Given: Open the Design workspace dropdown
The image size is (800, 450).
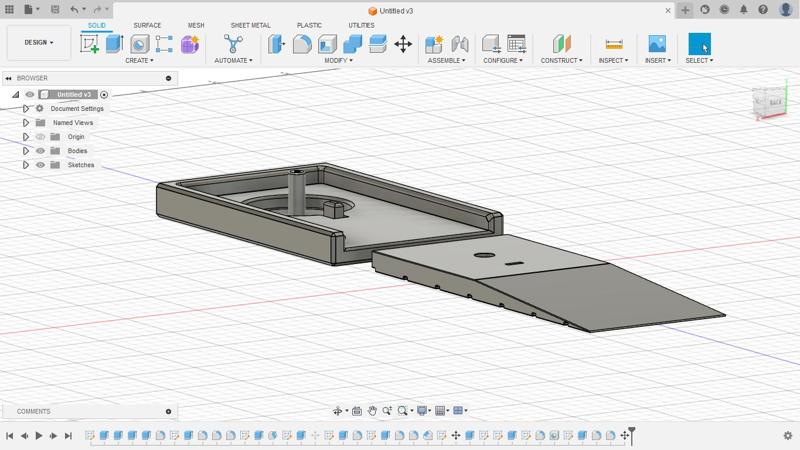Looking at the screenshot, I should [39, 43].
